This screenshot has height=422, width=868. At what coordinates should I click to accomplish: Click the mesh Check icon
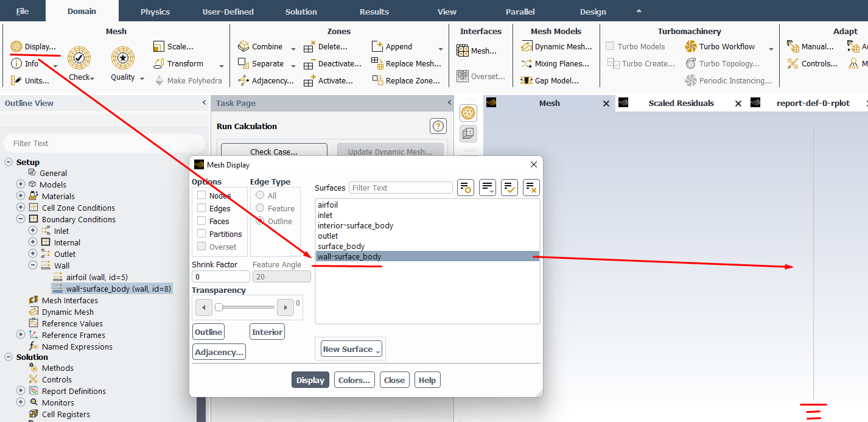click(79, 58)
